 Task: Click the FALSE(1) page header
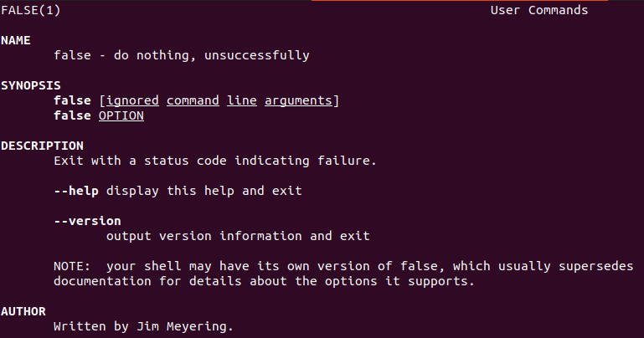pyautogui.click(x=30, y=11)
